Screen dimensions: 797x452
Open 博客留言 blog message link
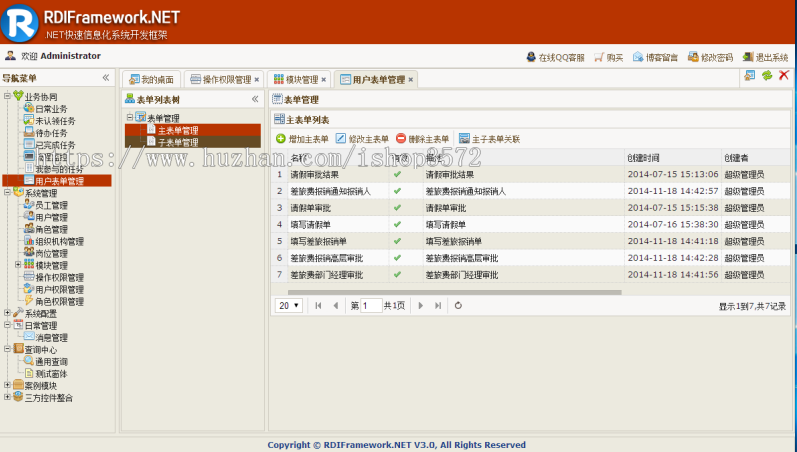tap(655, 57)
